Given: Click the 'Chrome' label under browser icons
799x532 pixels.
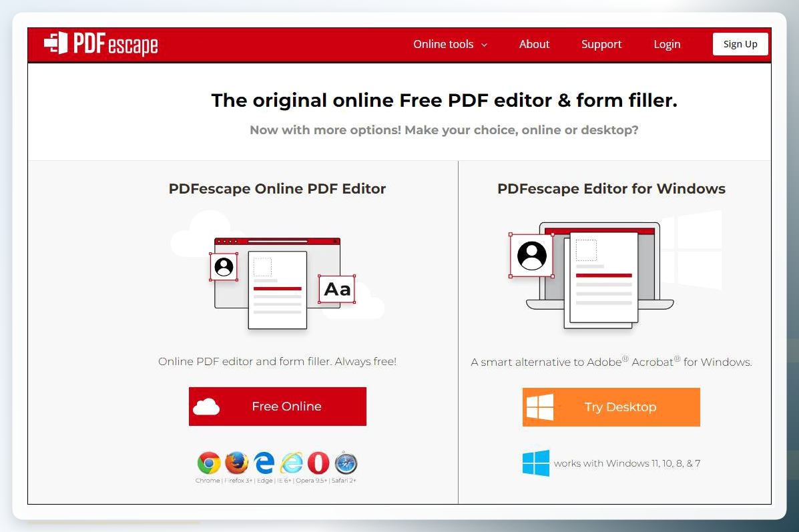Looking at the screenshot, I should [208, 481].
